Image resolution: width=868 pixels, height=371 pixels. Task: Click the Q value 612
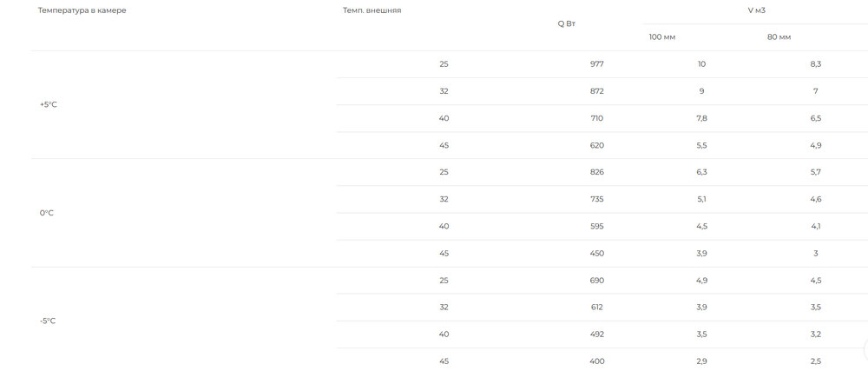[597, 308]
